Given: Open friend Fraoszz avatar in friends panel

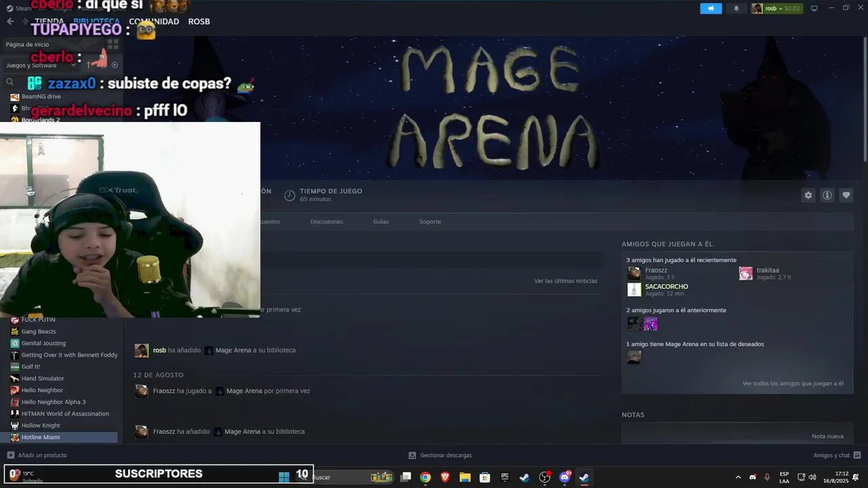Looking at the screenshot, I should pos(634,273).
